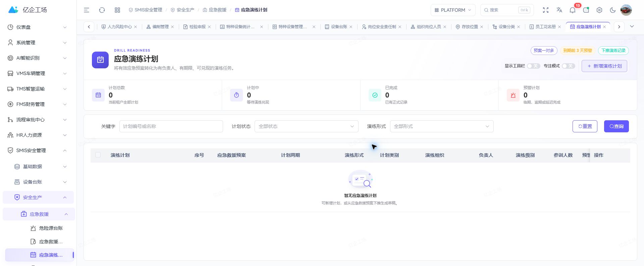This screenshot has height=266, width=644.
Task: Switch to the 岗位安全责任制 tab
Action: (382, 27)
